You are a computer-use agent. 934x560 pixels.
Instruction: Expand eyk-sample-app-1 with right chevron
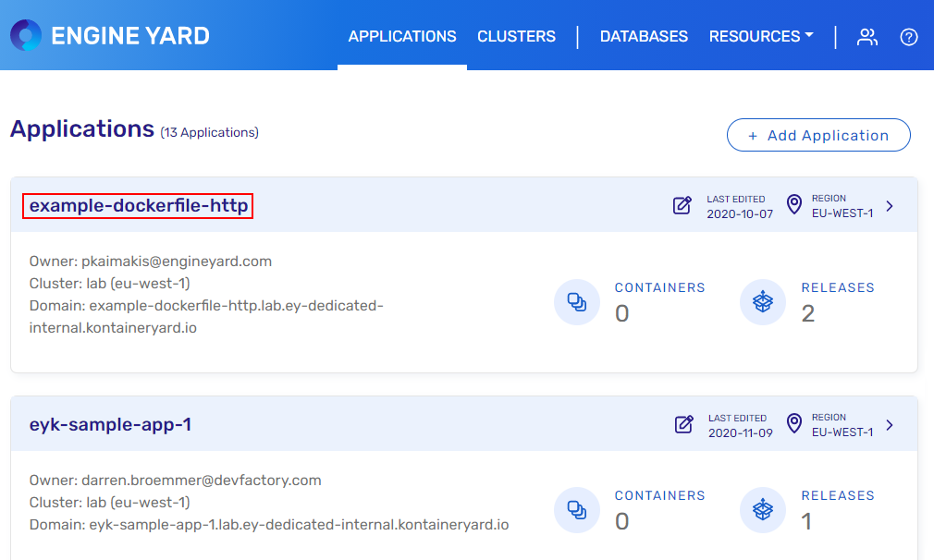tap(890, 425)
